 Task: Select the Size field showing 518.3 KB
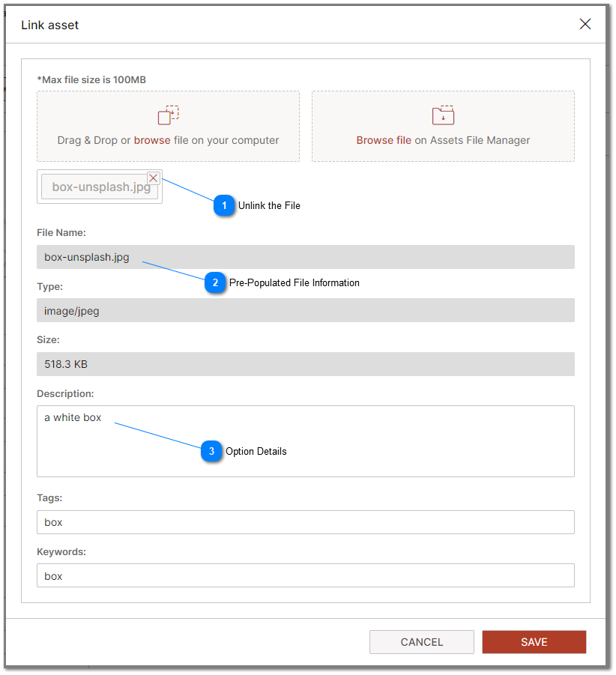pyautogui.click(x=305, y=364)
